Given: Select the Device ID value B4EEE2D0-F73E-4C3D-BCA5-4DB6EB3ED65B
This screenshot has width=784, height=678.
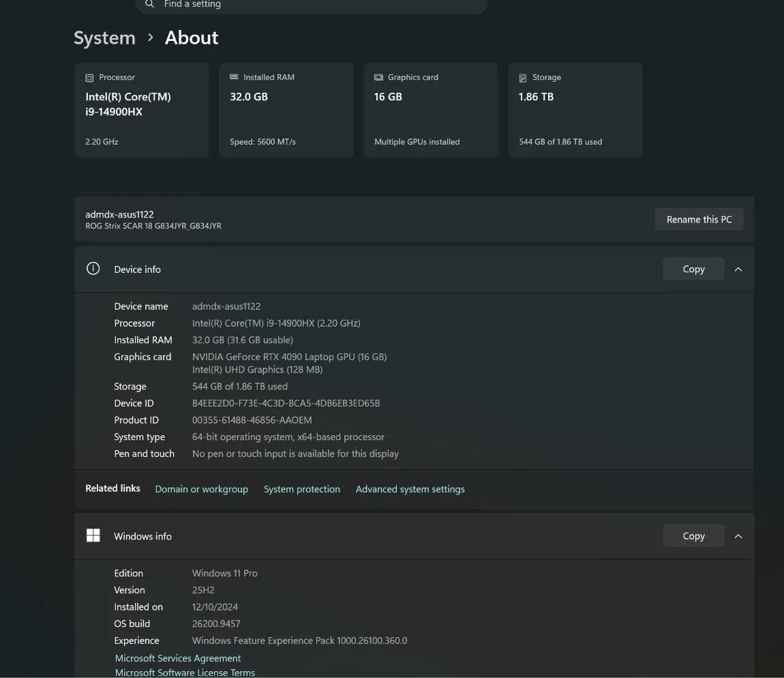Looking at the screenshot, I should pos(286,403).
